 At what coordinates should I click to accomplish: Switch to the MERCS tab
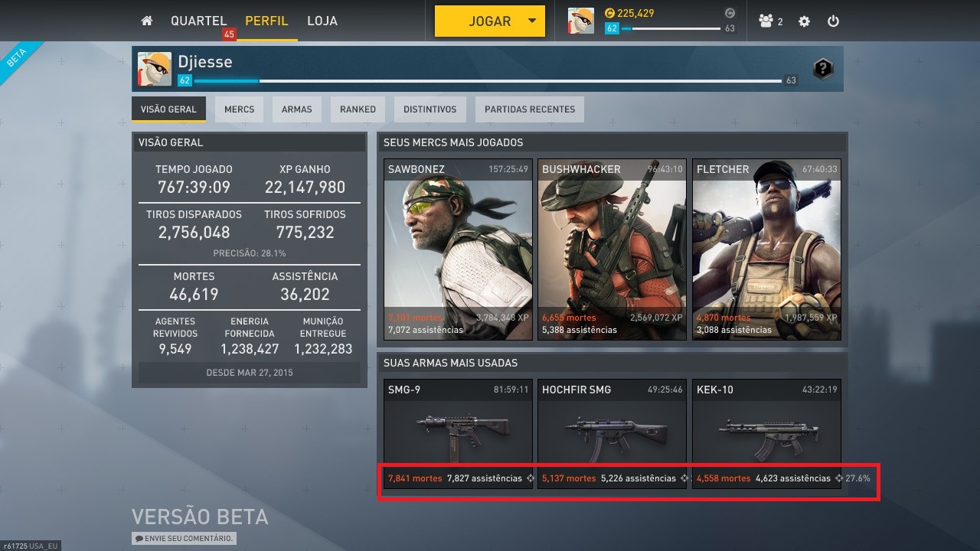(239, 109)
